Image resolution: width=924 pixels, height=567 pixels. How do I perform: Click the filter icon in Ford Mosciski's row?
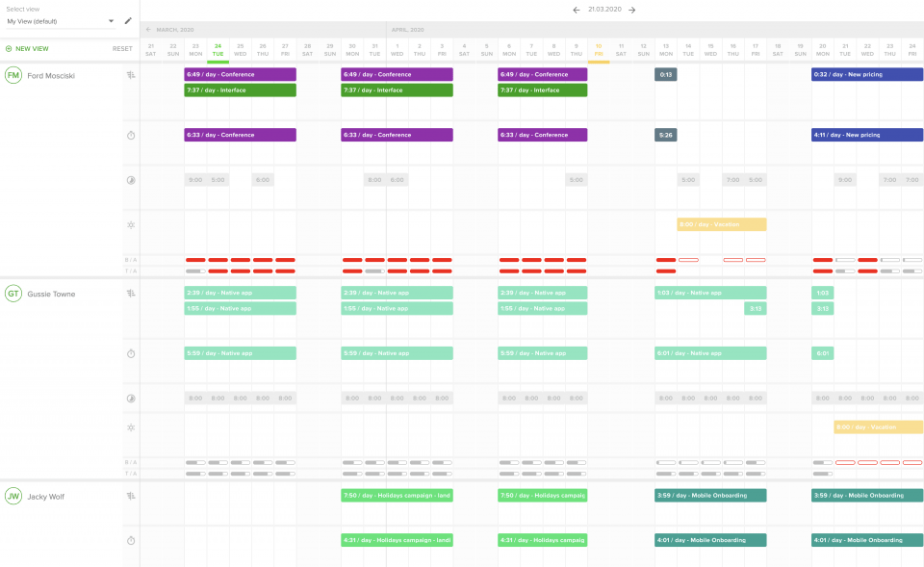pyautogui.click(x=131, y=75)
